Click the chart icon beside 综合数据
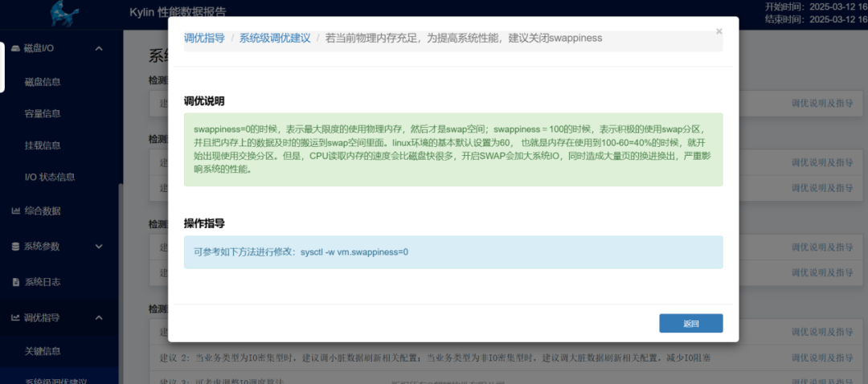 click(15, 210)
